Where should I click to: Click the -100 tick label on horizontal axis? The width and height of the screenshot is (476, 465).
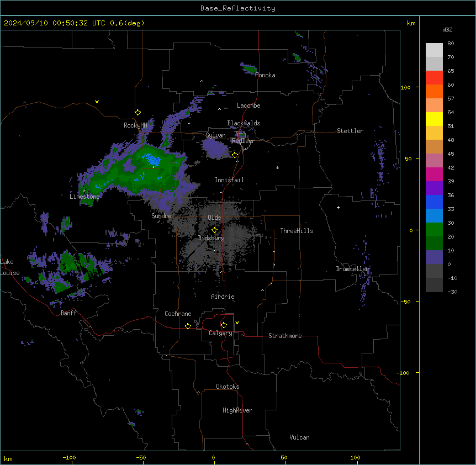pos(69,457)
